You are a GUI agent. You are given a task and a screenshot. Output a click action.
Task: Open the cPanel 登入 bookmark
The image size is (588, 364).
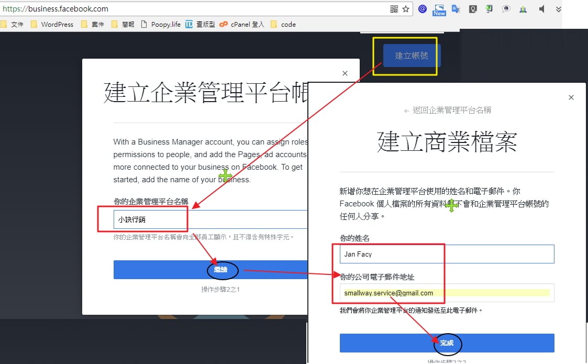[x=242, y=25]
